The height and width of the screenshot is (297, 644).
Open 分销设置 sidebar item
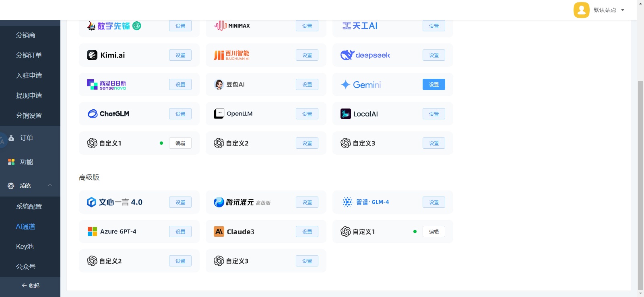29,116
